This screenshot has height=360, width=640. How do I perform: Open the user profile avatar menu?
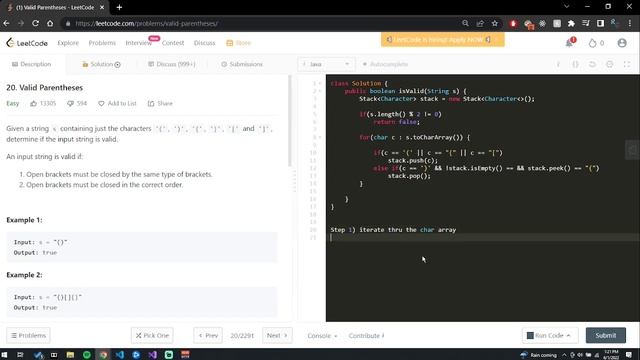[x=622, y=43]
